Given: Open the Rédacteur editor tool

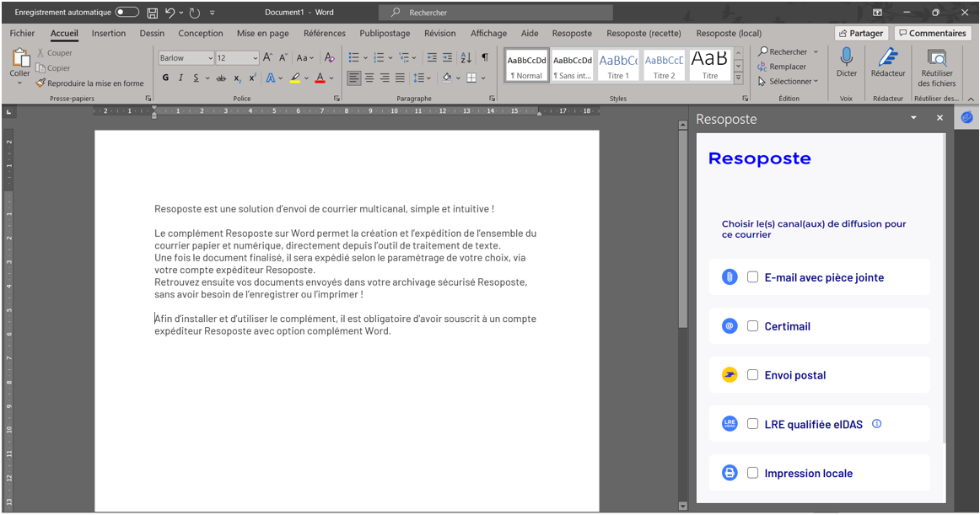Looking at the screenshot, I should tap(887, 62).
